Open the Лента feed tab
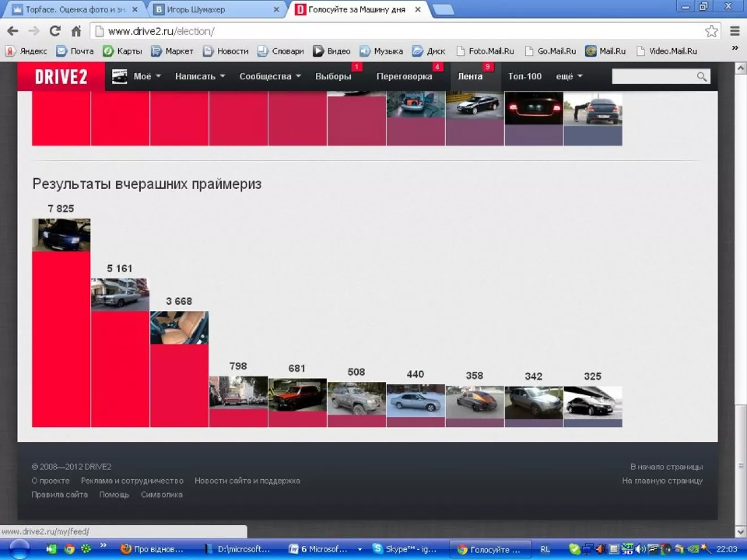Viewport: 747px width, 560px height. (x=470, y=76)
